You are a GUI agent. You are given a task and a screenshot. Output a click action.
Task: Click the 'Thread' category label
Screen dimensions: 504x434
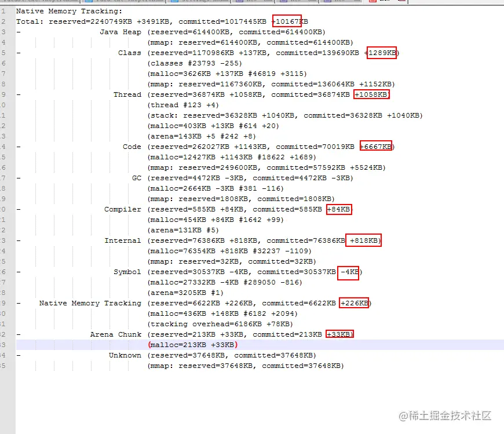[127, 95]
